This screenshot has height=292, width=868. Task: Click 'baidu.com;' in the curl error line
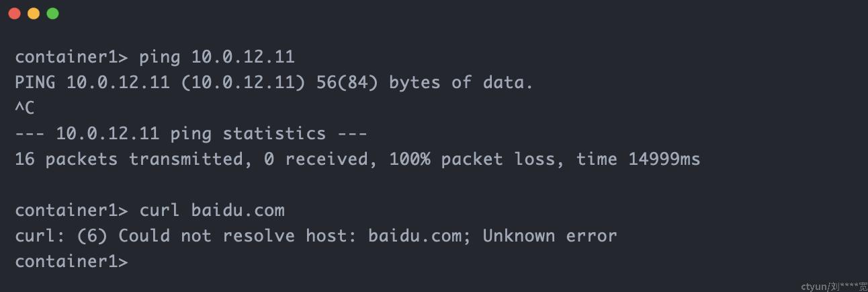point(420,236)
